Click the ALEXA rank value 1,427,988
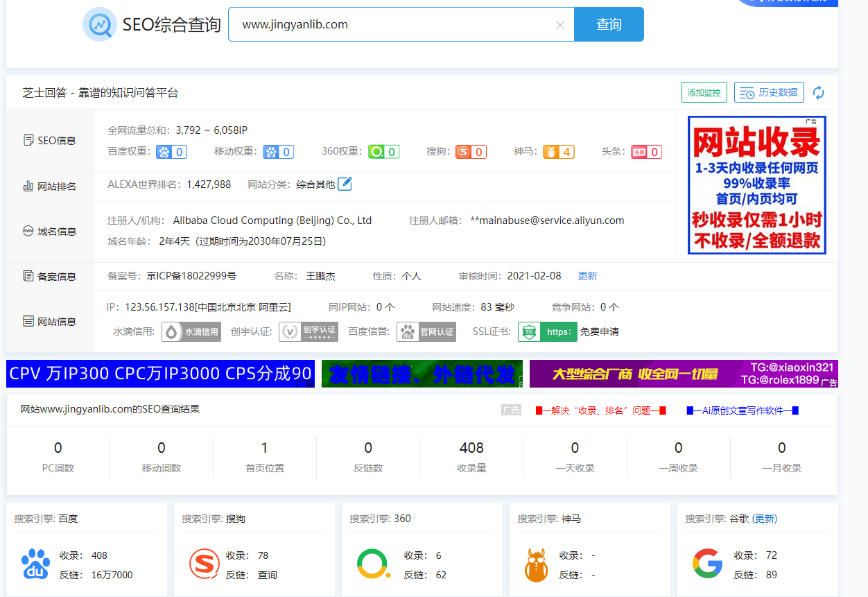The image size is (868, 597). point(209,184)
